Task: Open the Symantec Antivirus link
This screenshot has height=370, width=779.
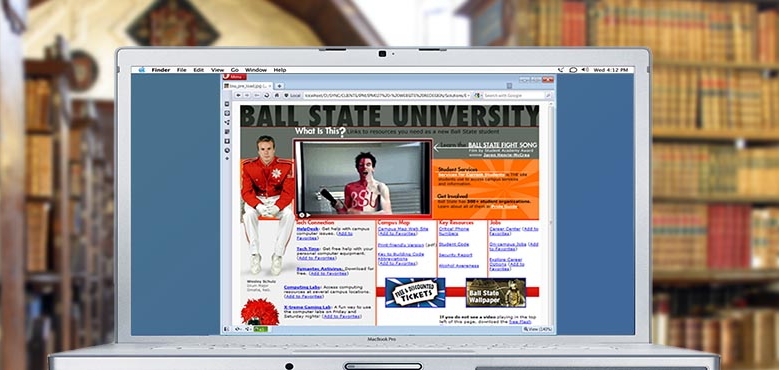Action: click(320, 269)
